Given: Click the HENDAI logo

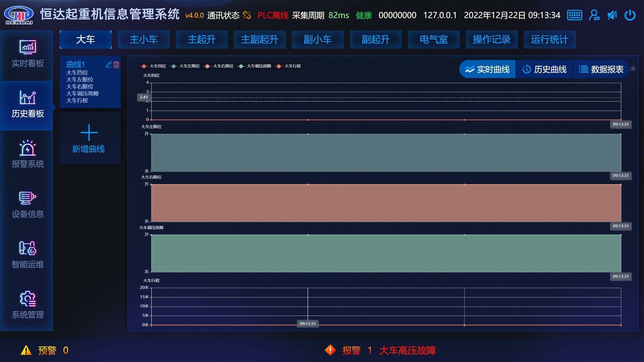Looking at the screenshot, I should pyautogui.click(x=19, y=15).
